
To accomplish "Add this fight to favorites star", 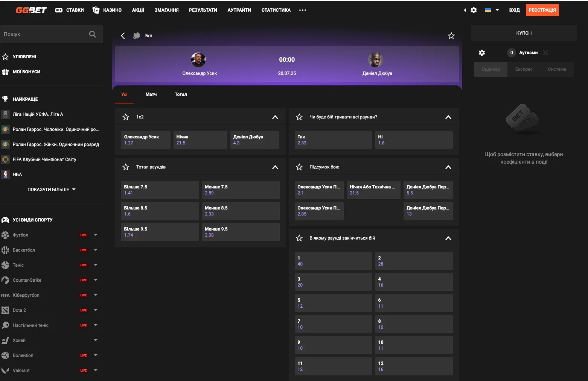I will (451, 36).
